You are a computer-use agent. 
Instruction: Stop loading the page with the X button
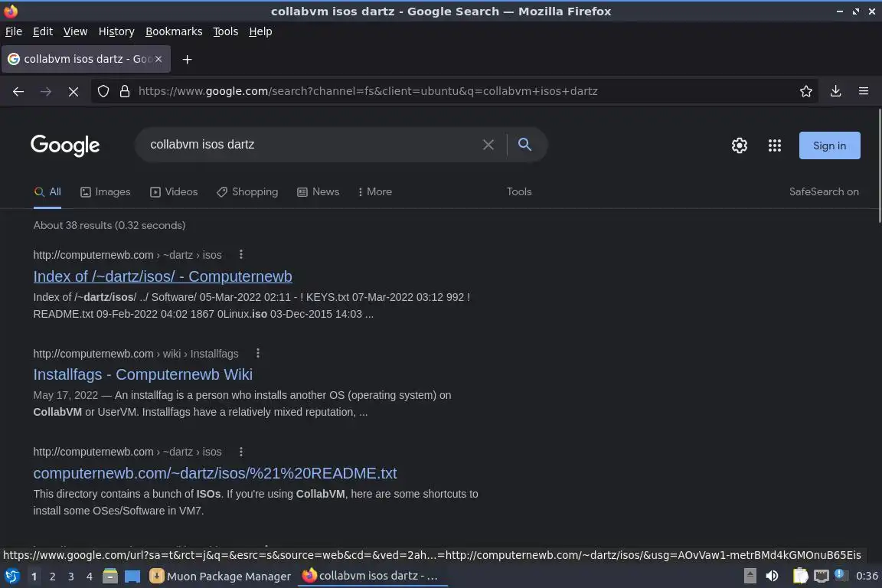[x=73, y=91]
